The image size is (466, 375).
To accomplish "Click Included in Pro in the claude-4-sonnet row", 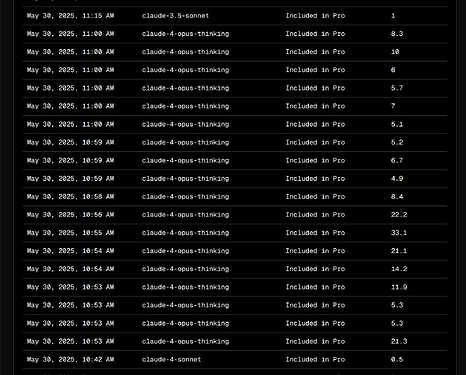I will (315, 360).
